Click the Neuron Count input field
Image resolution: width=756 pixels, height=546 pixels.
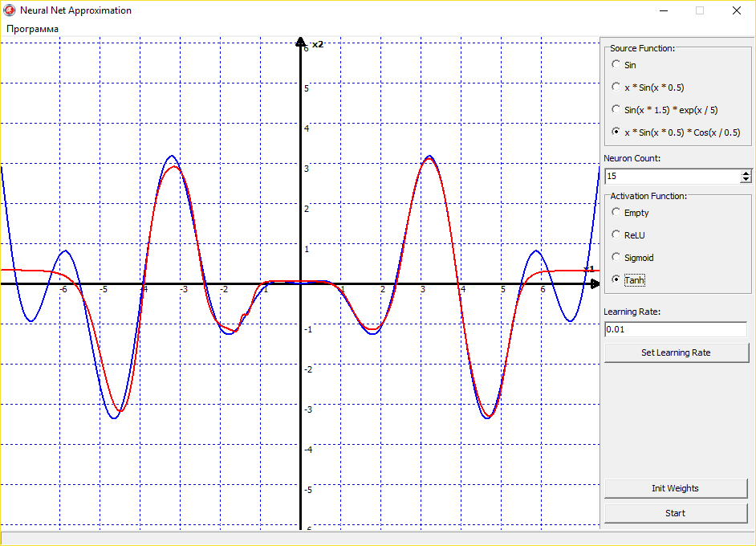673,176
